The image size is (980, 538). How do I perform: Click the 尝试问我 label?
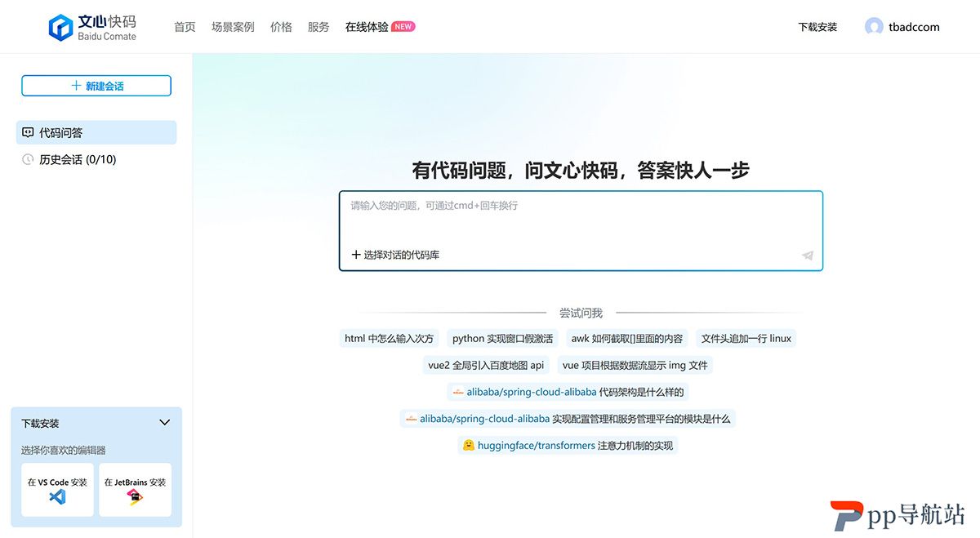click(581, 313)
